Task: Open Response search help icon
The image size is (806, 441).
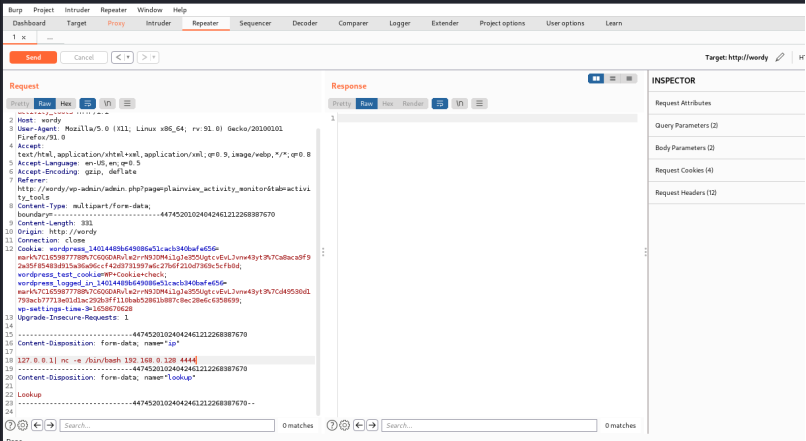Action: (x=332, y=425)
